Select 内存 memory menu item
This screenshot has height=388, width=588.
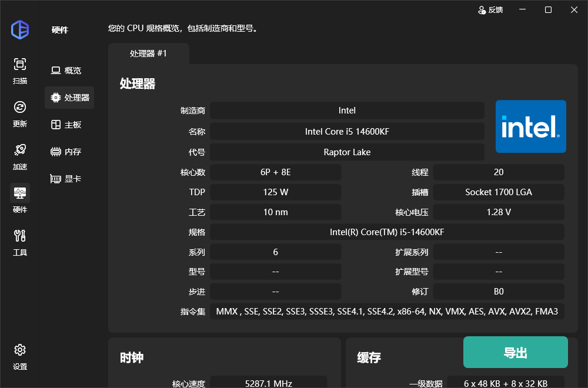[69, 152]
